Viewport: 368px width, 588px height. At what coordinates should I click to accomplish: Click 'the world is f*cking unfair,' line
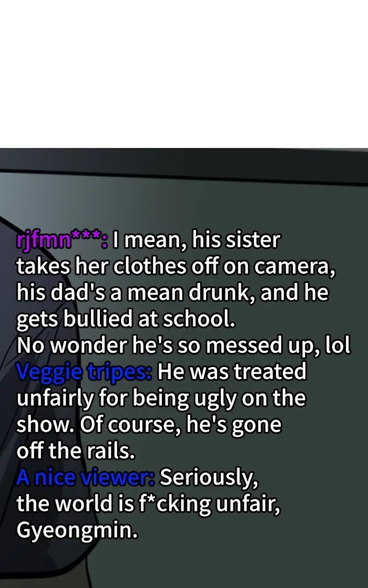point(148,503)
